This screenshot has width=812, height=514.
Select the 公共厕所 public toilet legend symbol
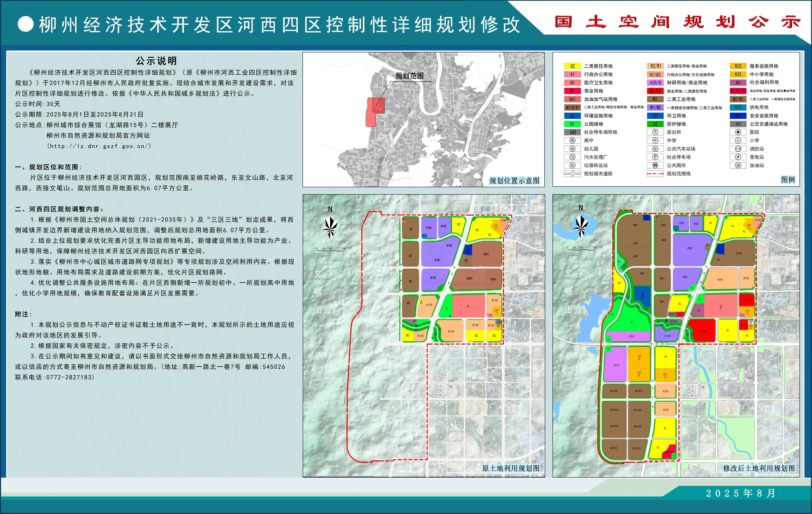tap(655, 165)
